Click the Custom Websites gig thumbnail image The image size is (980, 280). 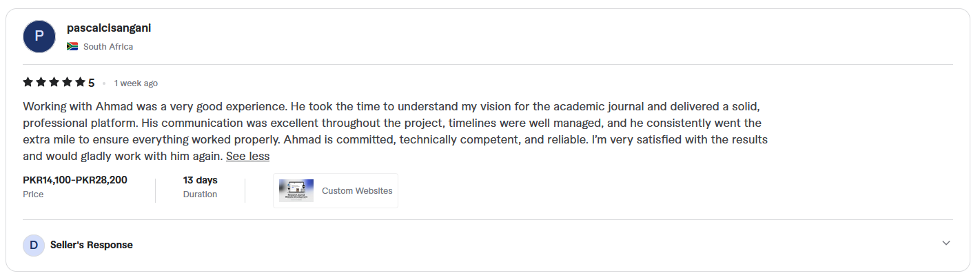(296, 191)
